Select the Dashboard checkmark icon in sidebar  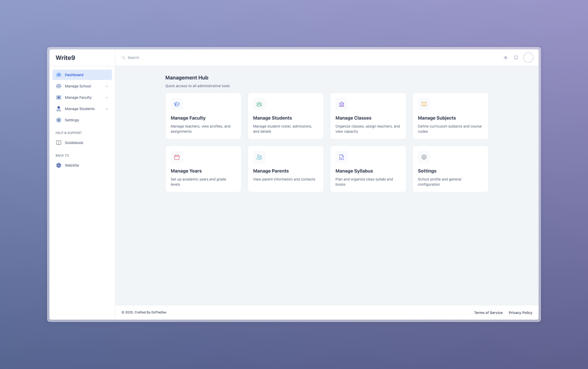pos(59,75)
